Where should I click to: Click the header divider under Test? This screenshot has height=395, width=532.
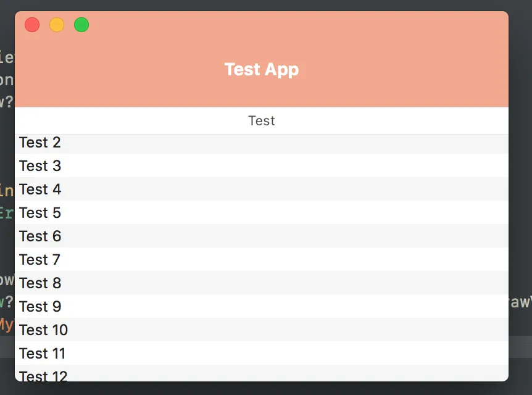(262, 135)
